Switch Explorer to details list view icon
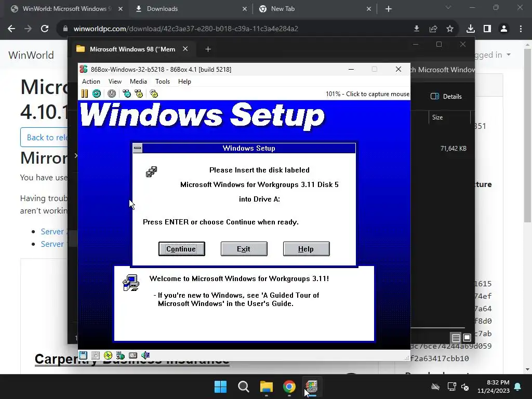The width and height of the screenshot is (532, 399). (x=456, y=338)
